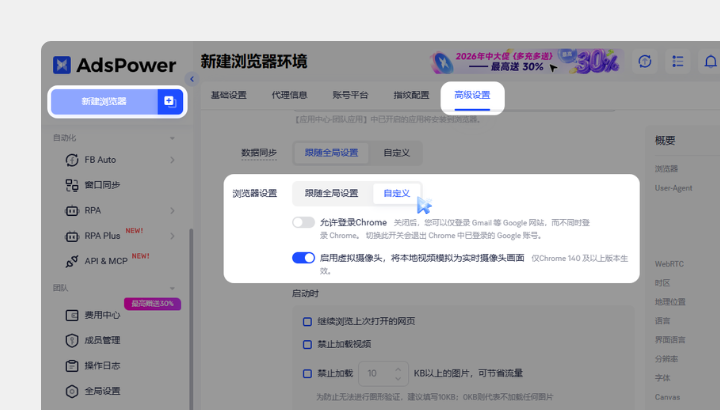Collapse the 团队 sidebar section

tap(172, 288)
